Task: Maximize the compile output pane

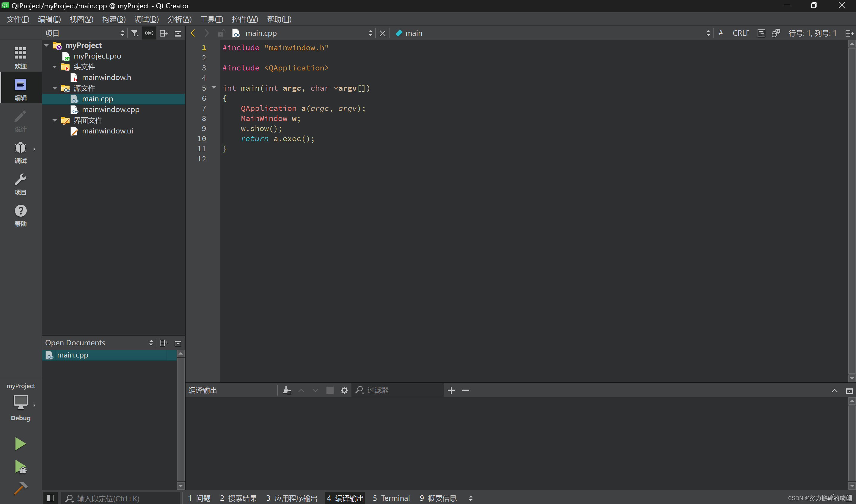Action: coord(834,390)
